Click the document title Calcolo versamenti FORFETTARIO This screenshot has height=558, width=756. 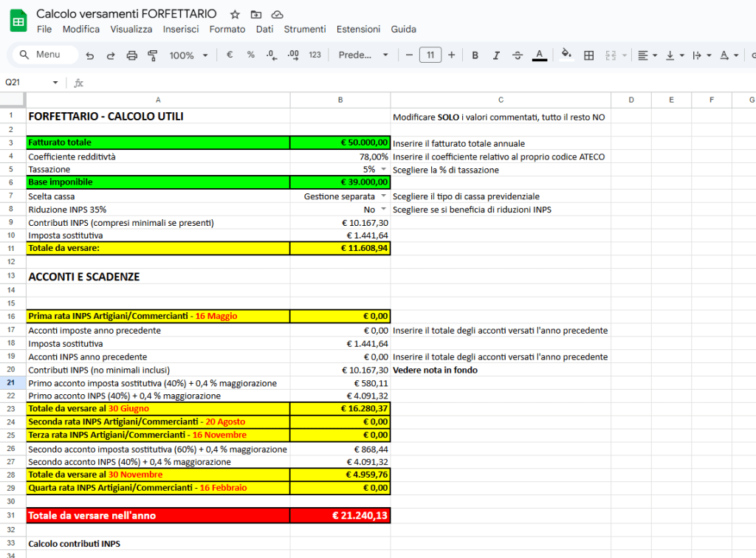click(126, 13)
